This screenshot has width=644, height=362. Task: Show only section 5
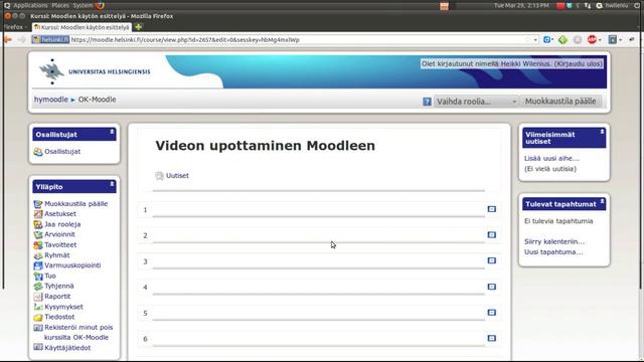coord(492,312)
